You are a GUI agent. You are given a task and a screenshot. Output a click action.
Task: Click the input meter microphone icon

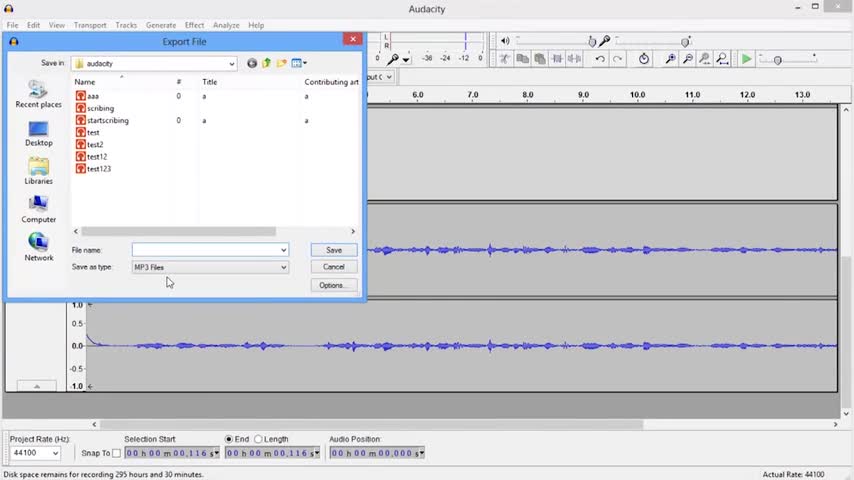pos(393,59)
